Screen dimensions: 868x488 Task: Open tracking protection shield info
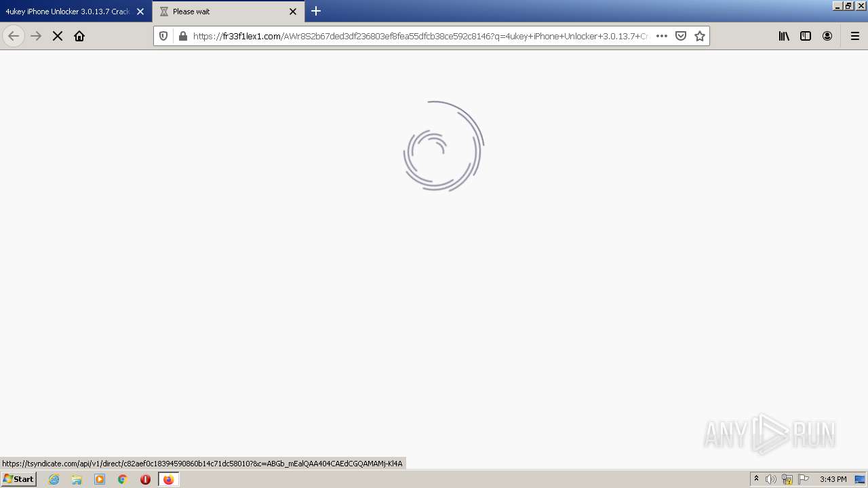click(163, 36)
